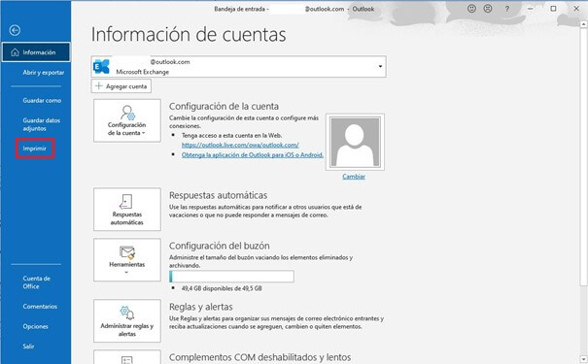Screen dimensions: 588x364
Task: Open the Respuestas automáticas button
Action: pos(127,210)
